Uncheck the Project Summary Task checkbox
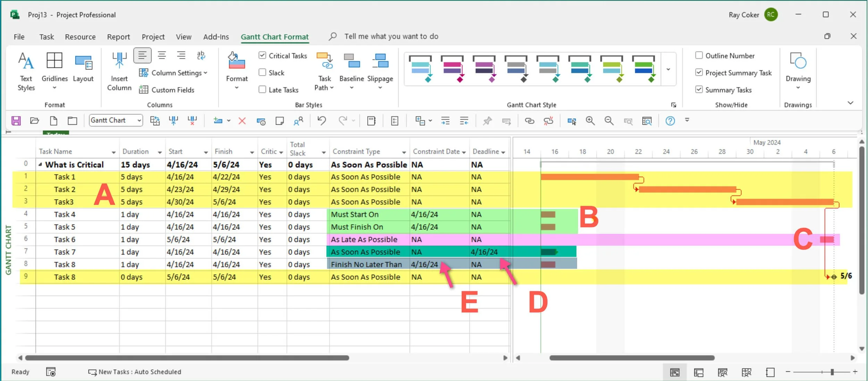The height and width of the screenshot is (381, 868). coord(699,72)
